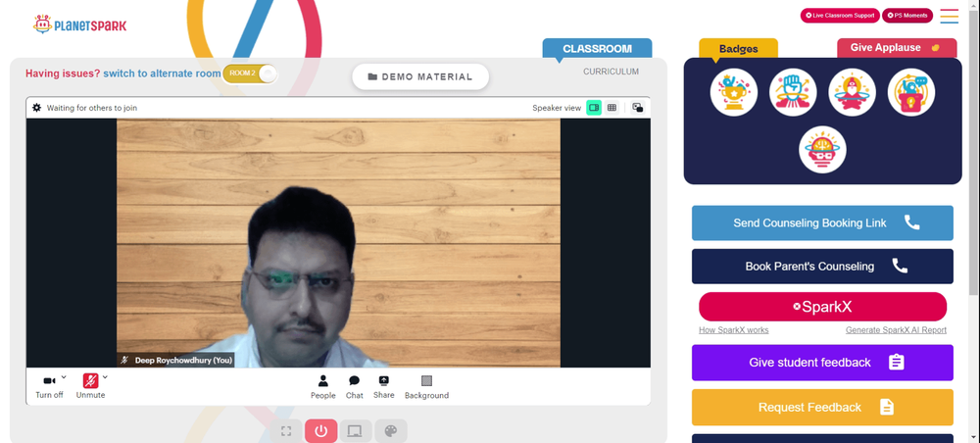Award the raised fist badge
This screenshot has width=980, height=443.
(793, 92)
